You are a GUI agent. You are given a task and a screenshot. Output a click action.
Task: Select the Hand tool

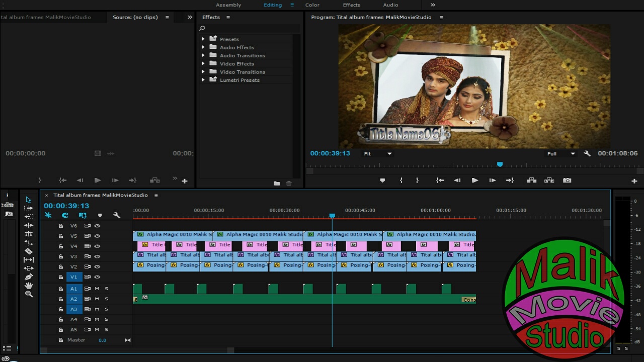coord(29,286)
